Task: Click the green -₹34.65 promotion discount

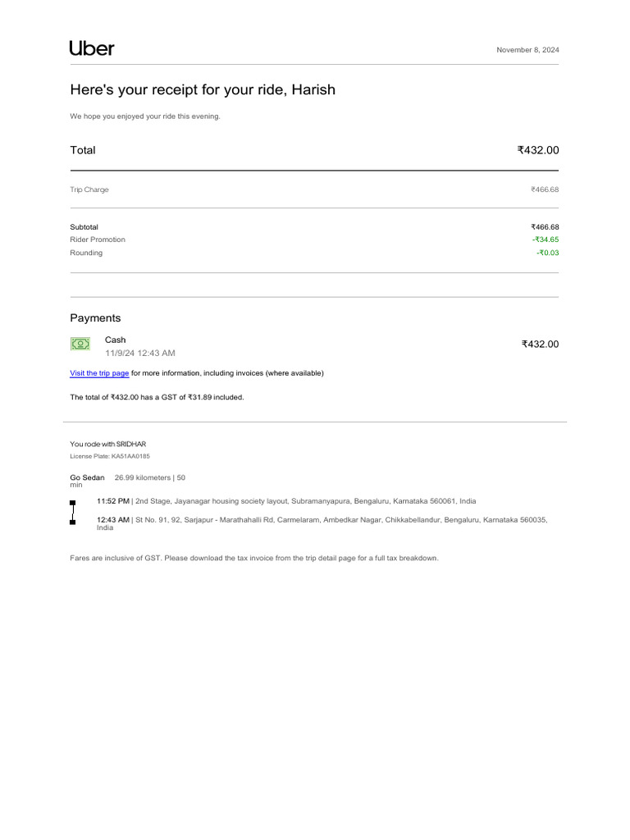Action: tap(545, 240)
